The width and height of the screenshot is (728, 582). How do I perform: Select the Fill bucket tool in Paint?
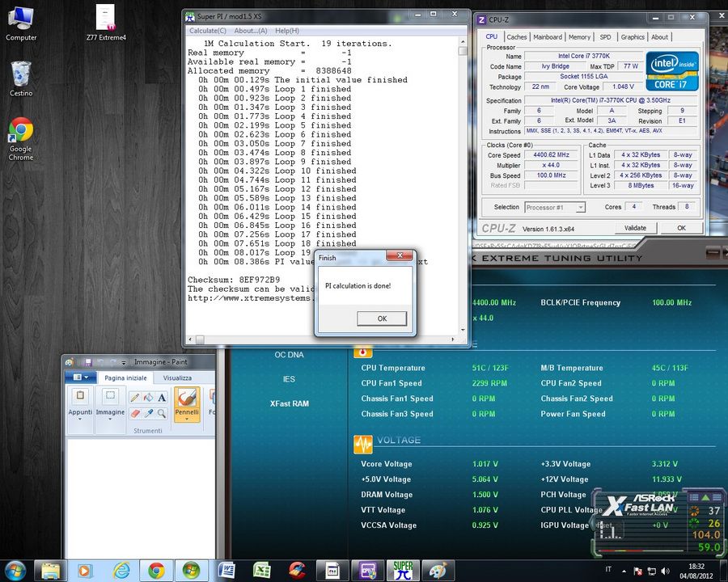pyautogui.click(x=148, y=397)
